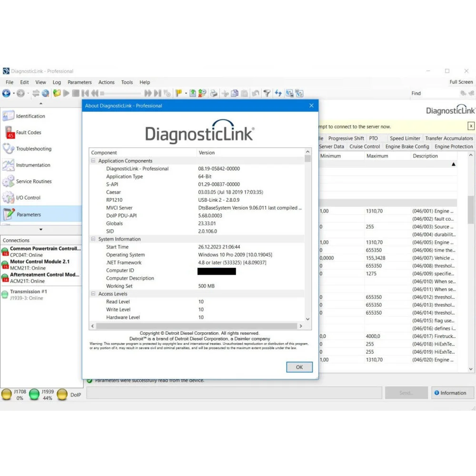Viewport: 476px width, 476px height.
Task: Open the Tools menu
Action: [127, 82]
